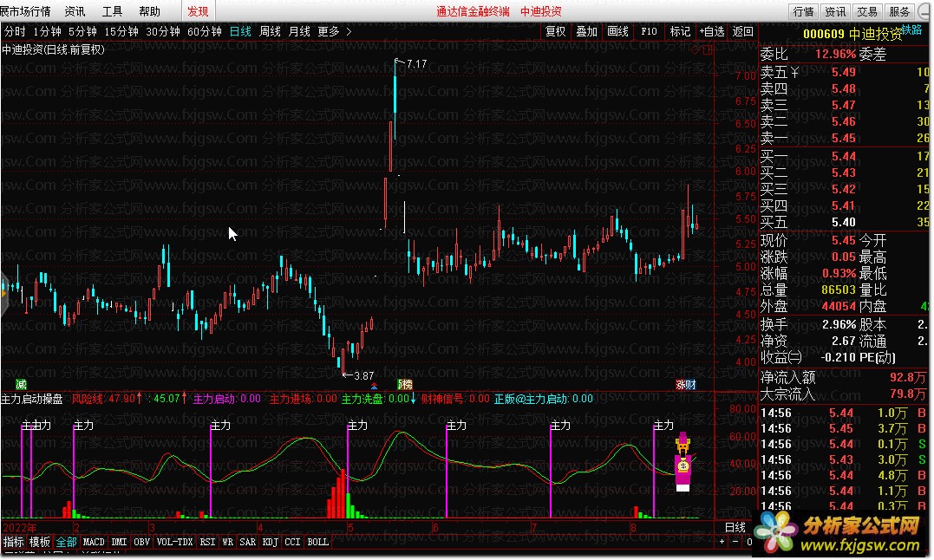This screenshot has height=560, width=934.
Task: Select the 模板 tab at the bottom
Action: click(40, 542)
